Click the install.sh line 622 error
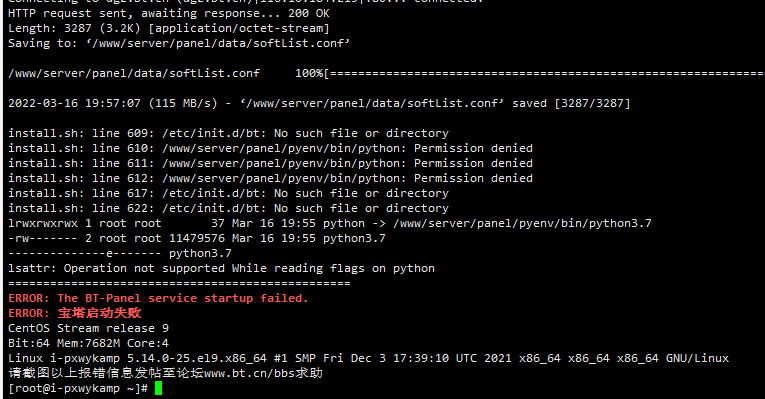The image size is (765, 399). coord(228,208)
